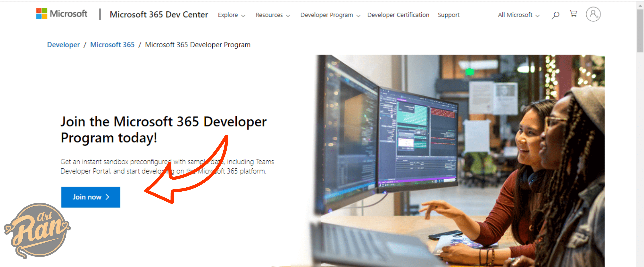Click the sign-in account avatar icon
This screenshot has width=644, height=267.
593,15
